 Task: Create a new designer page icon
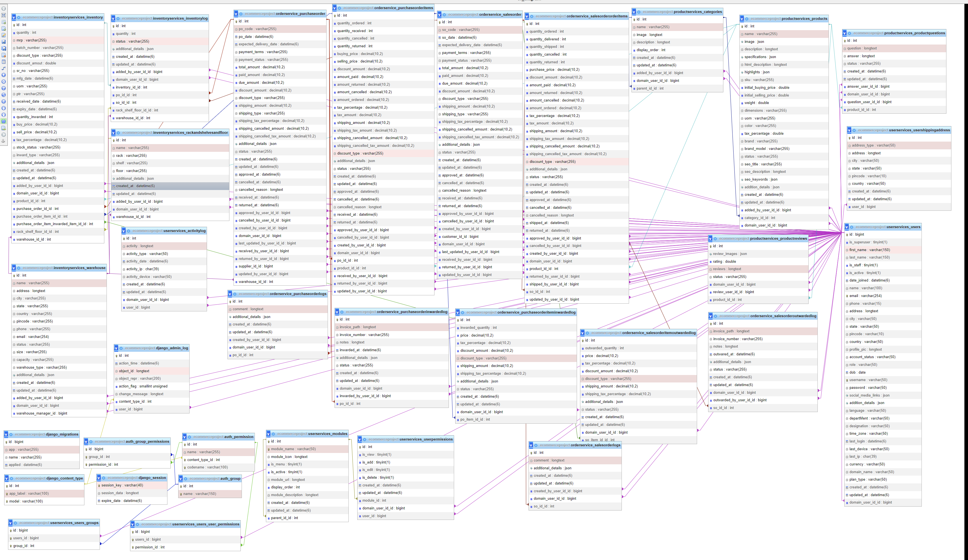pyautogui.click(x=3, y=29)
